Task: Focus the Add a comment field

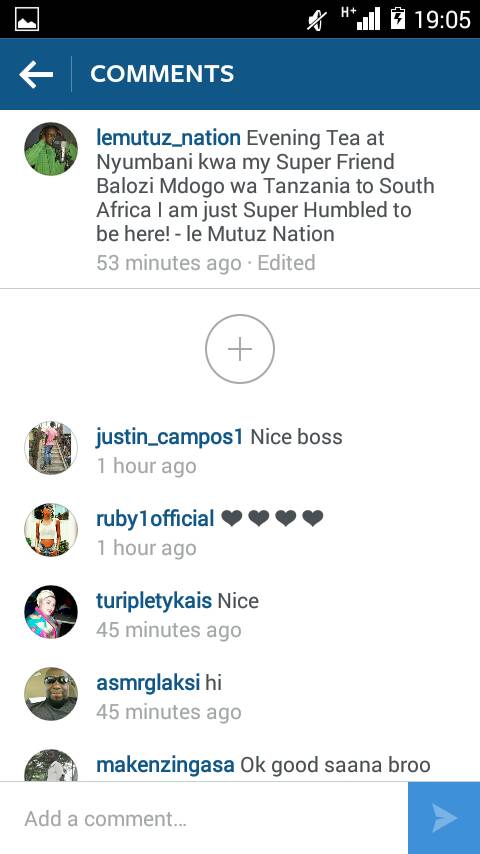Action: [x=204, y=818]
